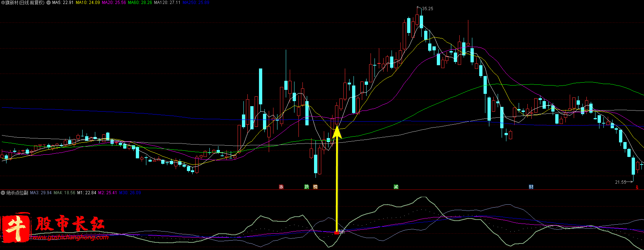The height and width of the screenshot is (250, 644).
Task: Click the red 涨 event marker
Action: [281, 187]
